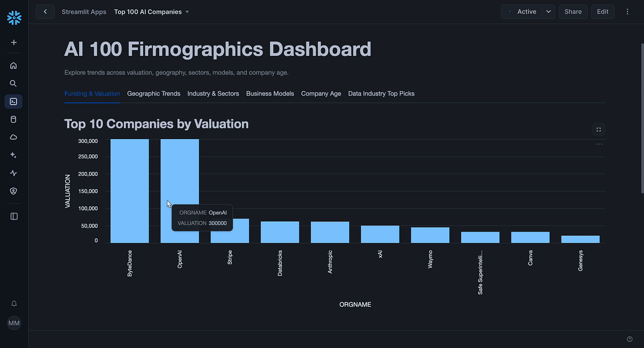Switch to the Business Models tab
This screenshot has width=644, height=348.
[270, 93]
